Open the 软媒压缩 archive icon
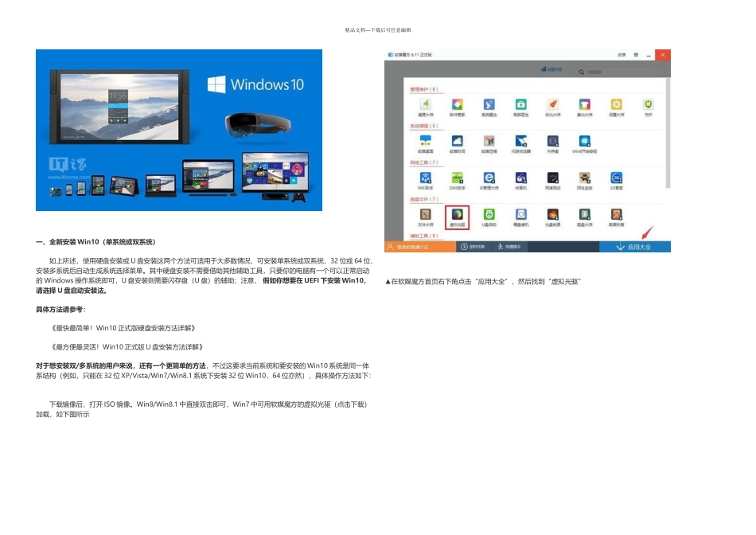The image size is (756, 535). pyautogui.click(x=489, y=141)
